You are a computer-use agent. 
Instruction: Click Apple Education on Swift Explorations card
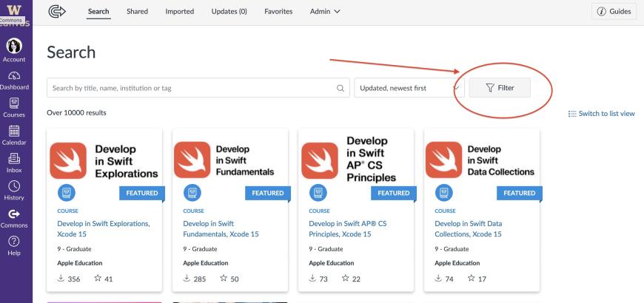coord(80,263)
